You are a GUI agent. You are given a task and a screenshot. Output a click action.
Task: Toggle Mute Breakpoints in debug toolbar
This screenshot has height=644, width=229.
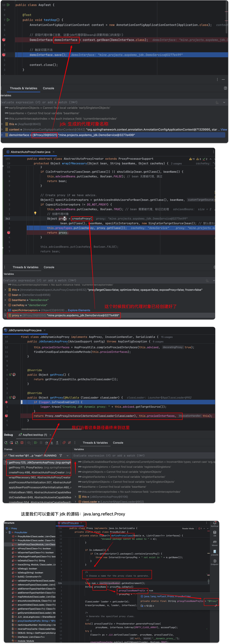[69, 442]
